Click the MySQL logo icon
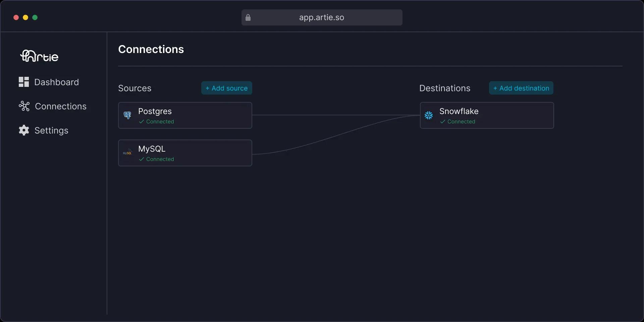 [x=127, y=153]
